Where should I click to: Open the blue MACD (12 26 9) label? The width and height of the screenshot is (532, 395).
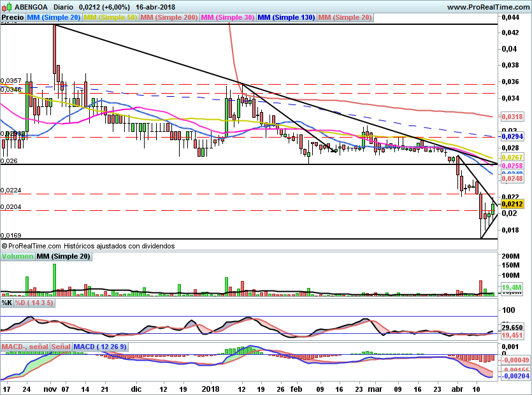tap(101, 347)
